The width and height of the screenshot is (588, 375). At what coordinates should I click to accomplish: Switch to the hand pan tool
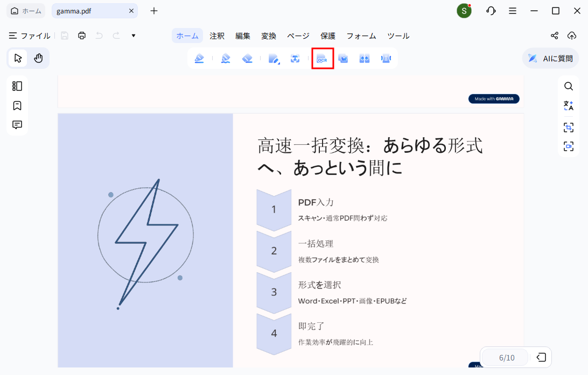coord(37,58)
